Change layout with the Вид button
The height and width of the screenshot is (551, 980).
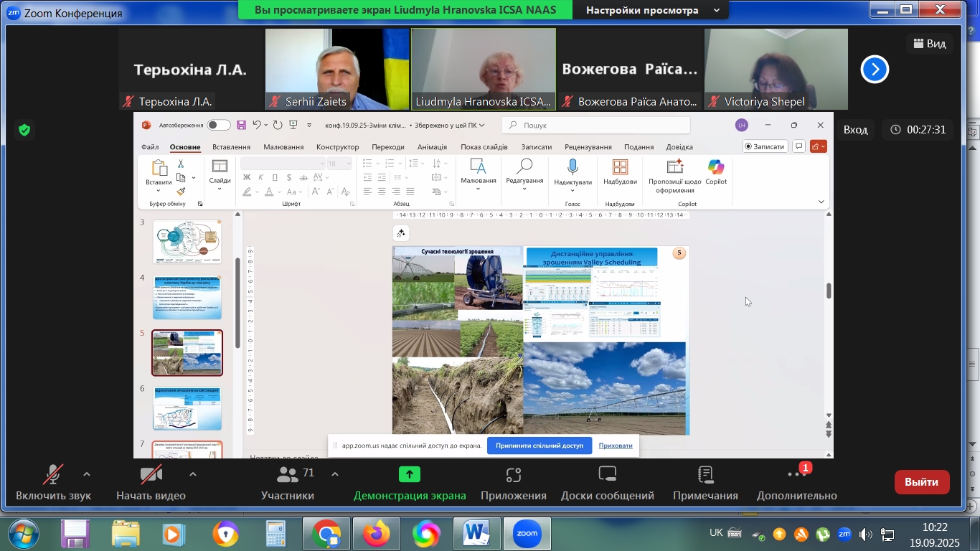(x=930, y=44)
